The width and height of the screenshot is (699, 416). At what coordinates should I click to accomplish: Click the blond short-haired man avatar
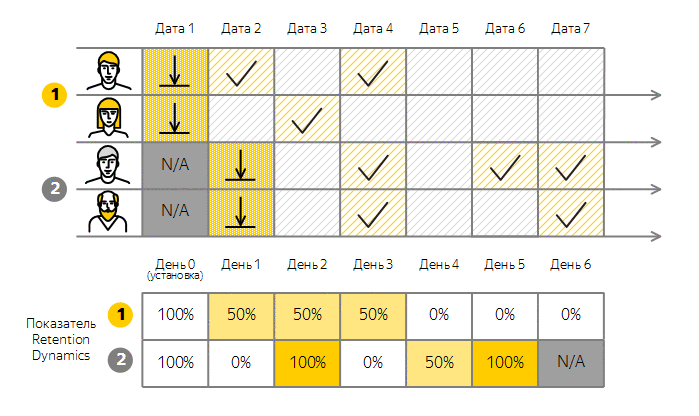pyautogui.click(x=109, y=71)
